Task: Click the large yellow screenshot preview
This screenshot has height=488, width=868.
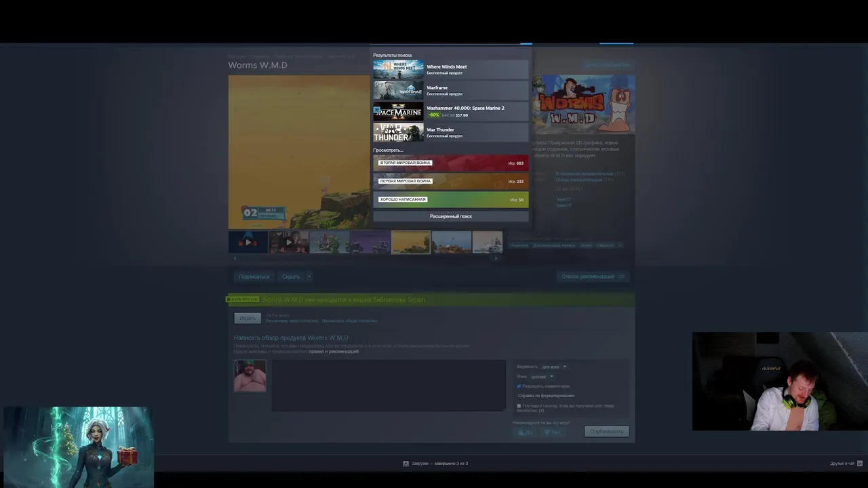Action: [x=299, y=152]
